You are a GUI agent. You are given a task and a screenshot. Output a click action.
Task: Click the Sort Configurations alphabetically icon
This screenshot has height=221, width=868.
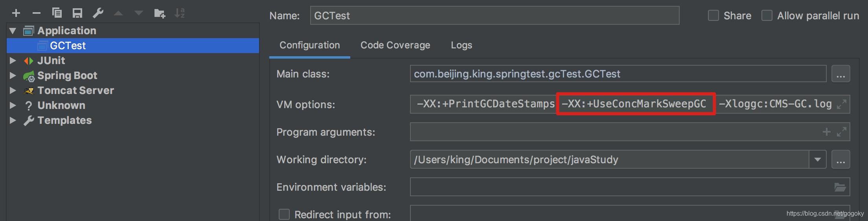tap(180, 13)
